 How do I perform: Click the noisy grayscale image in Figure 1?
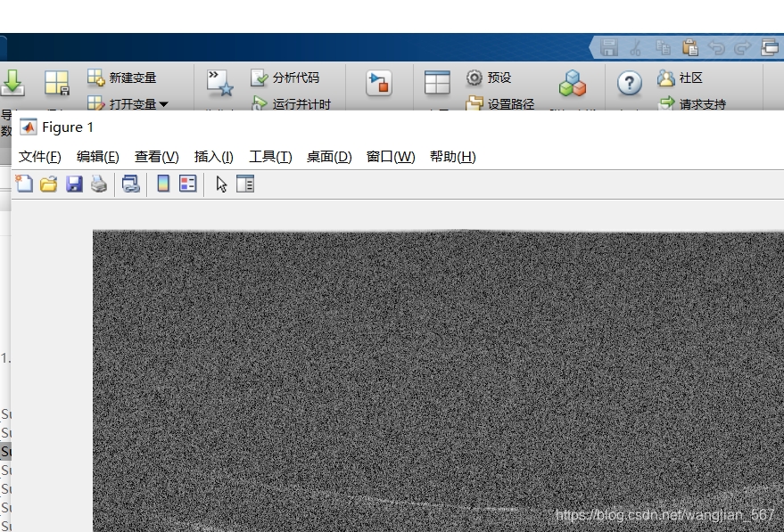pyautogui.click(x=438, y=381)
